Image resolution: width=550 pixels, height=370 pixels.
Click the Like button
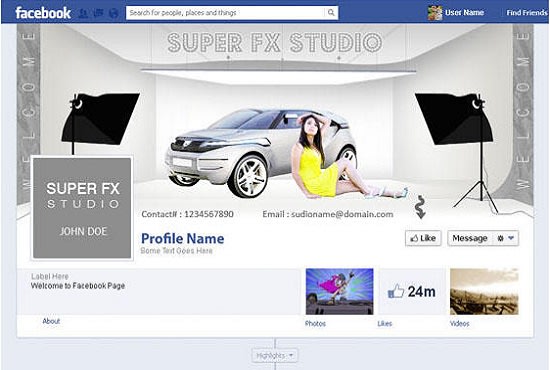pos(423,238)
